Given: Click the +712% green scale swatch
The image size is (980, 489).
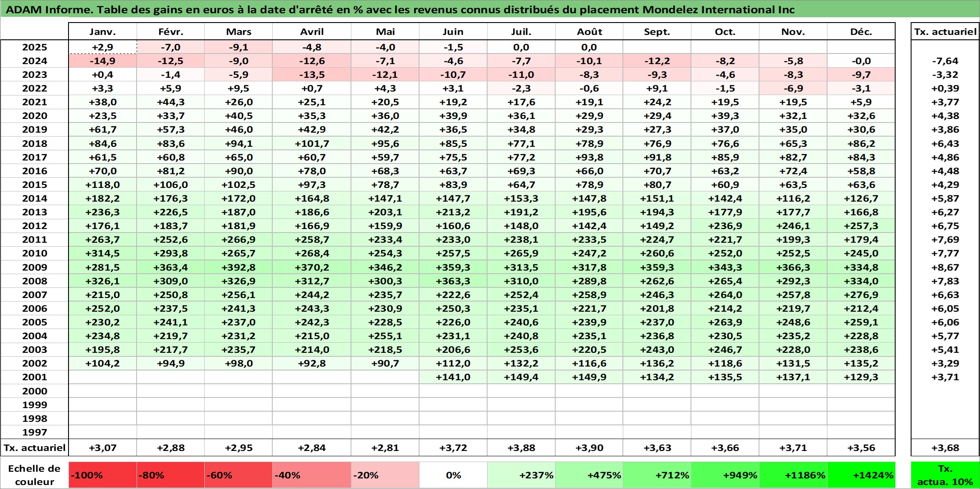Looking at the screenshot, I should (657, 475).
